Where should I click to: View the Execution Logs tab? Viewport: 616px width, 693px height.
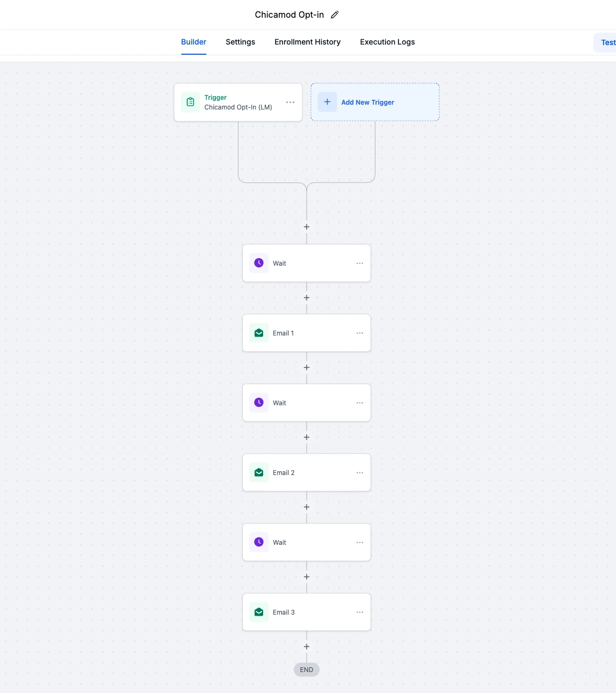387,42
